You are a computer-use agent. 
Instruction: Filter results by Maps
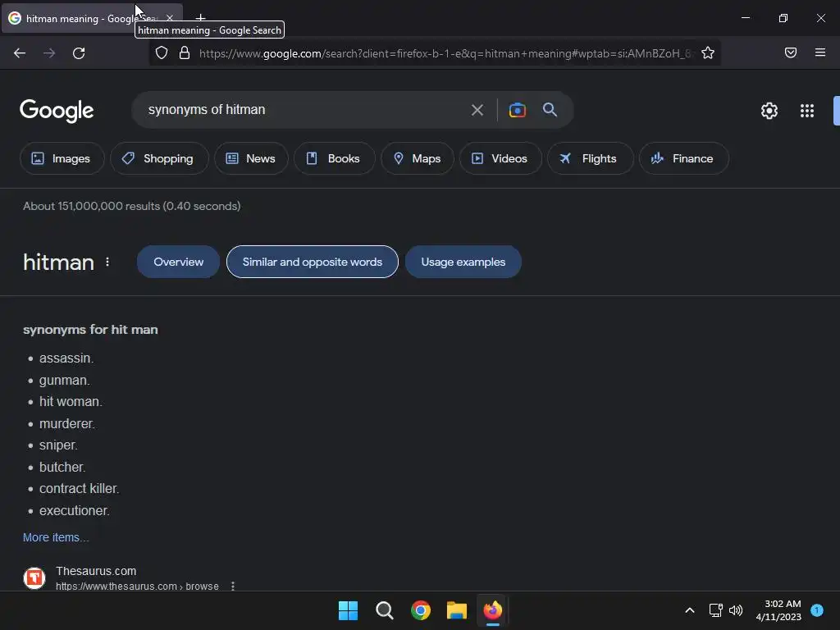(418, 158)
